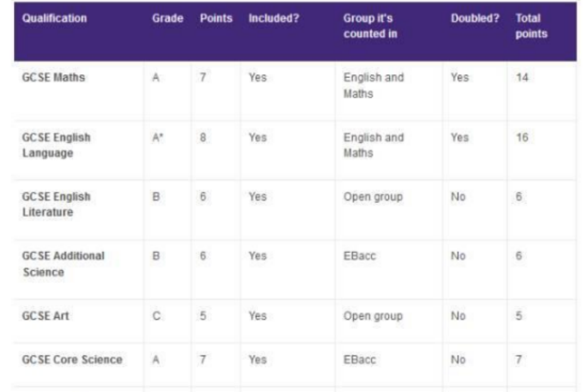The height and width of the screenshot is (392, 583).
Task: Click the A* grade for English Language
Action: coord(158,137)
